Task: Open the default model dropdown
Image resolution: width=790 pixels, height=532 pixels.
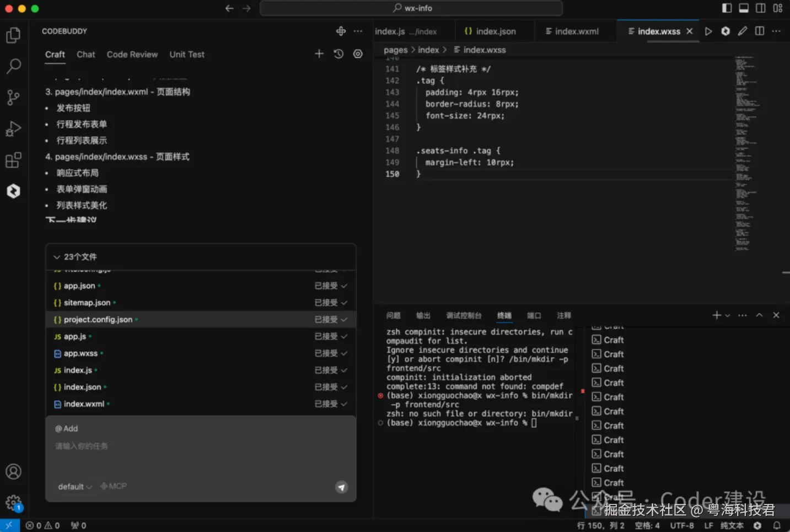Action: point(75,487)
